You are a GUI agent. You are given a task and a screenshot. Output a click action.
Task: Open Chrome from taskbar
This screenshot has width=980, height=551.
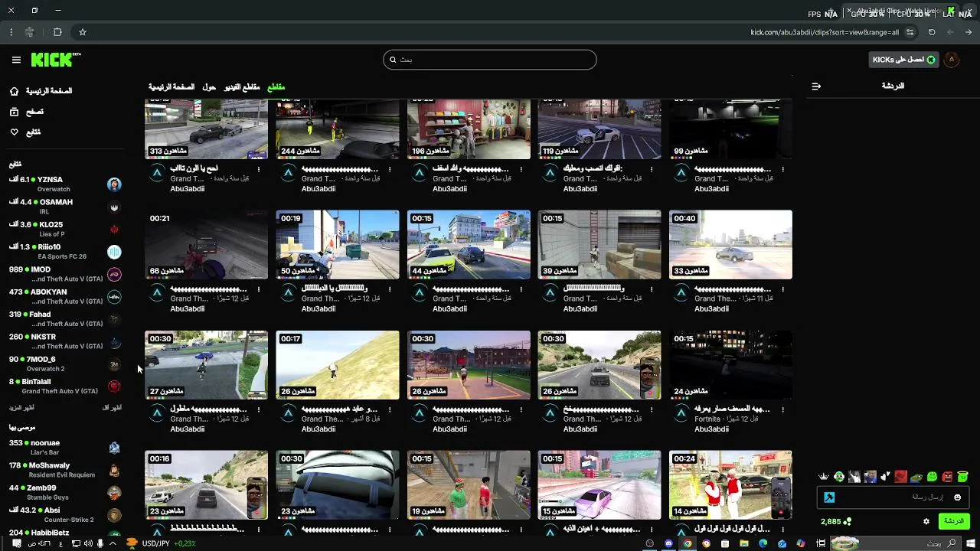[688, 543]
